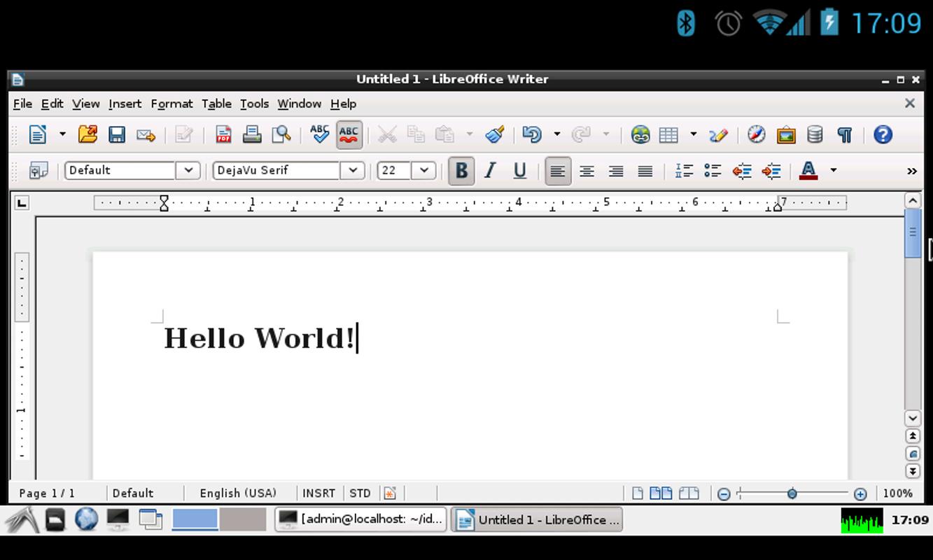Open the Format menu
The width and height of the screenshot is (933, 560).
click(x=171, y=104)
